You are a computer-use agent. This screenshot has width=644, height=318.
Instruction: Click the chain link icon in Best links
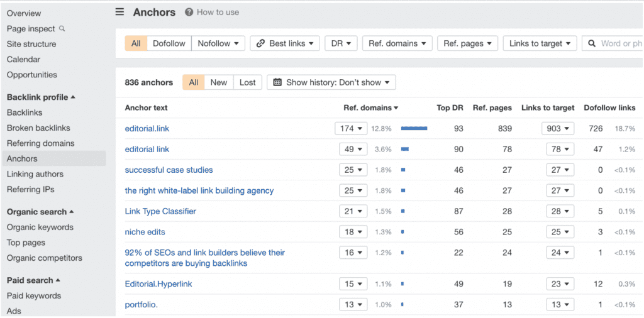260,43
